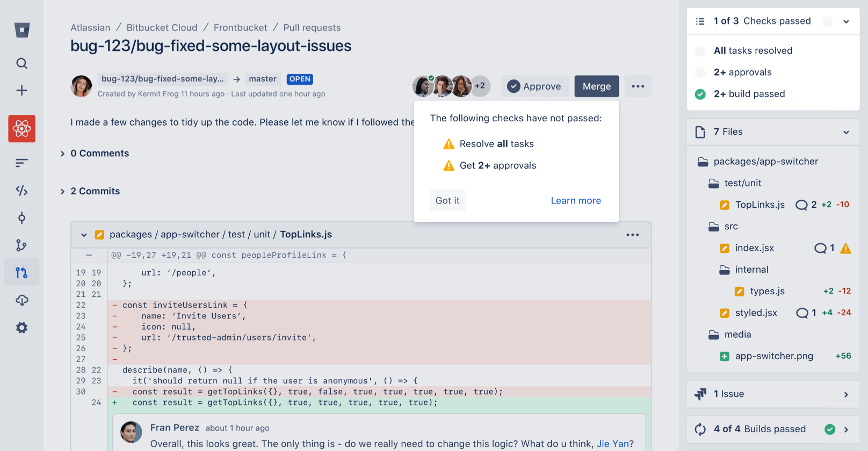Click the plus create icon

tap(22, 90)
